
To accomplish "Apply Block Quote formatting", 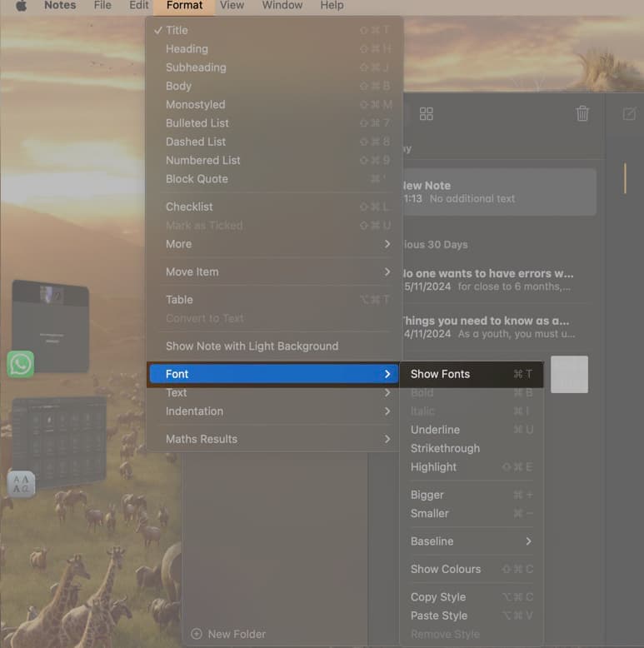I will point(273,179).
